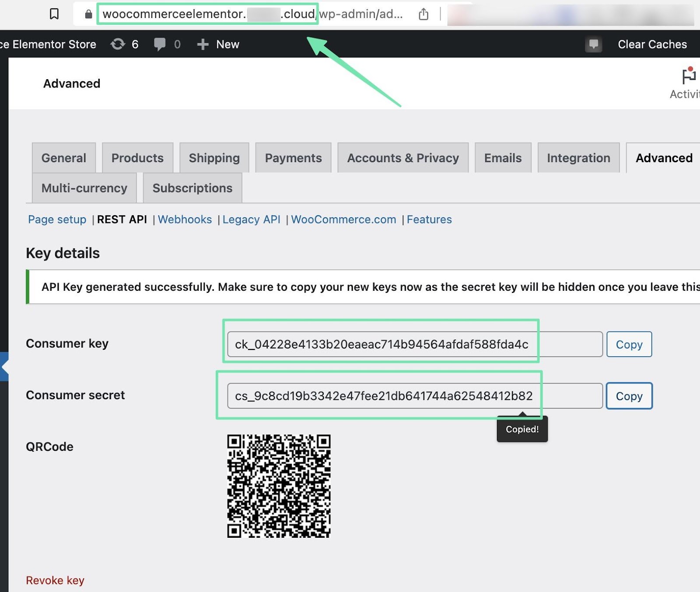Click the bookmark icon in the address bar
Screen dimensions: 700x592
[54, 14]
